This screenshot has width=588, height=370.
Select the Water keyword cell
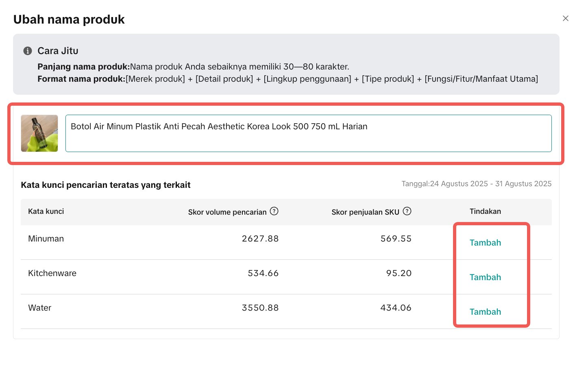(x=40, y=308)
